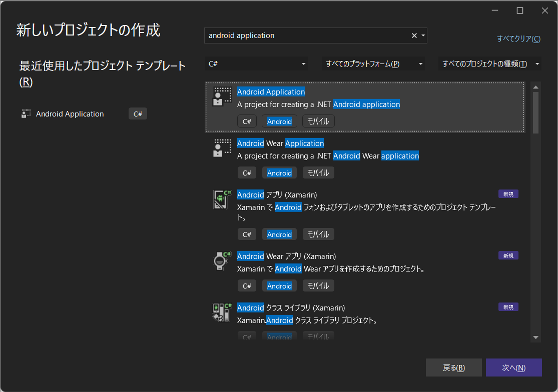Click the Android tag under Android アプリ (Xamarin)
Image resolution: width=558 pixels, height=392 pixels.
(279, 234)
